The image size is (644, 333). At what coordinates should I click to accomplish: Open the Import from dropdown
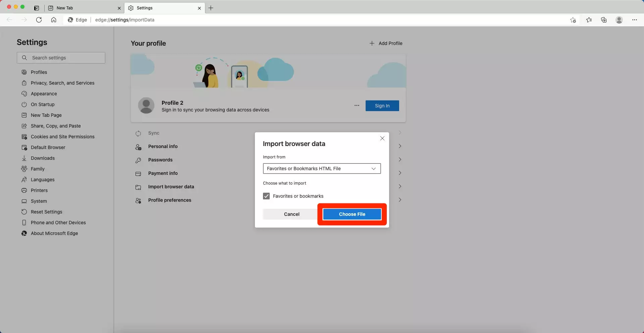(x=322, y=169)
